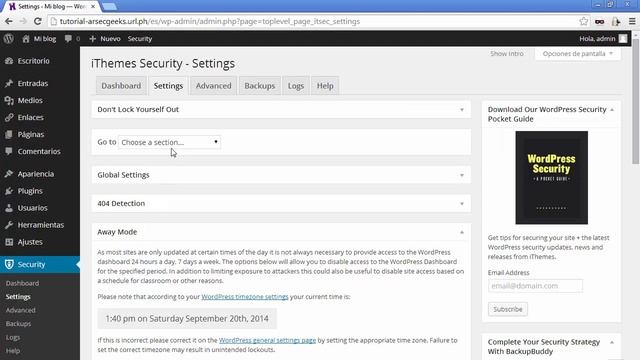
Task: Open Opciones de pantalla dropdown
Action: 578,53
